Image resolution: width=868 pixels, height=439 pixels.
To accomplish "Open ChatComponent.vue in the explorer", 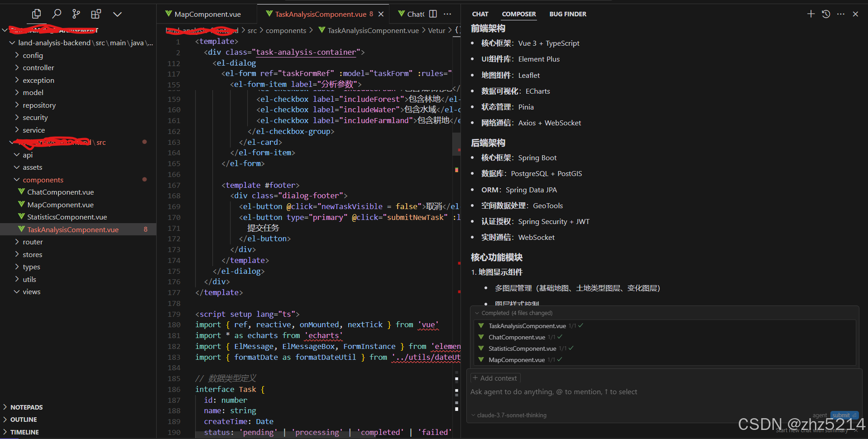I will [60, 192].
